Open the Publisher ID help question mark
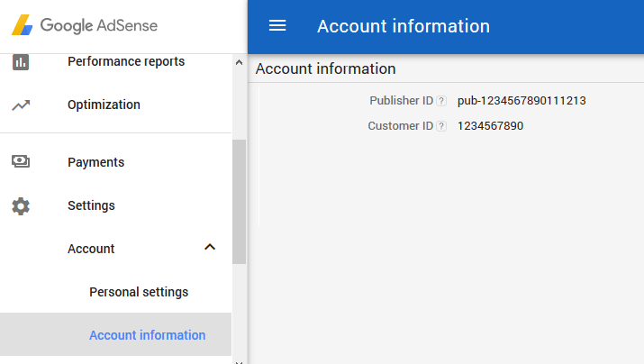The image size is (644, 364). [x=441, y=101]
